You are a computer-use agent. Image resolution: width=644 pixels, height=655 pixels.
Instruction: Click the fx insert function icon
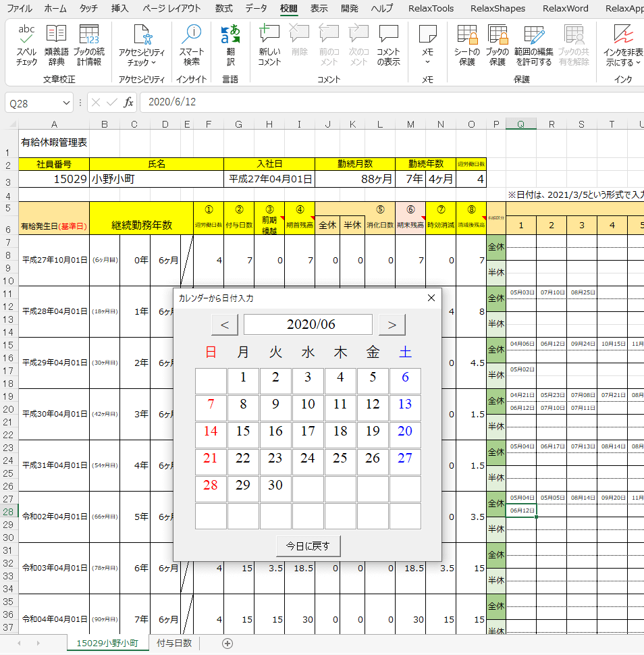pos(129,103)
